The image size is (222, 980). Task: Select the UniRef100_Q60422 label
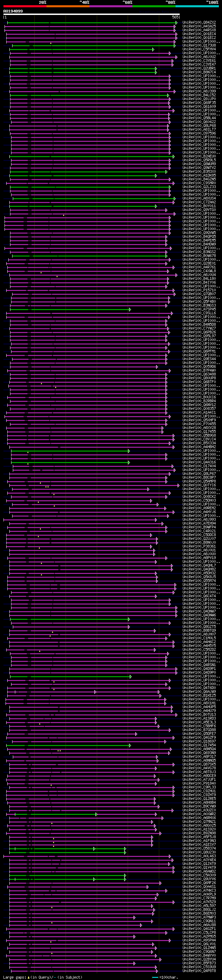(x=199, y=122)
